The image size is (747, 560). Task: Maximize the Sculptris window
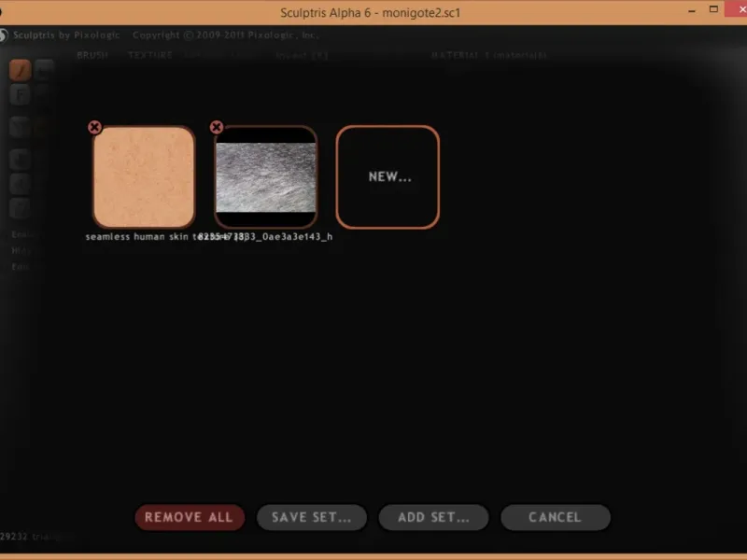point(713,9)
